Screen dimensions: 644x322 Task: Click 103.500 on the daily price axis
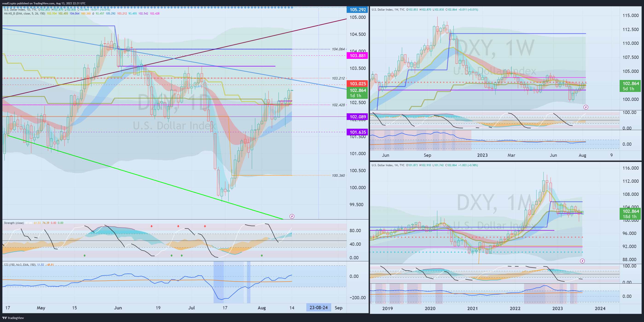[x=357, y=68]
